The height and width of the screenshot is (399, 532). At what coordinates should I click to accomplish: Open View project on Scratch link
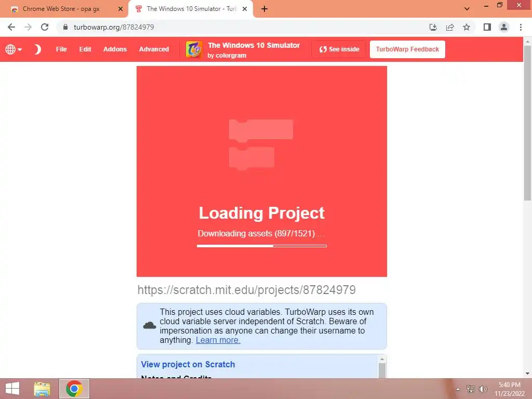click(x=188, y=364)
